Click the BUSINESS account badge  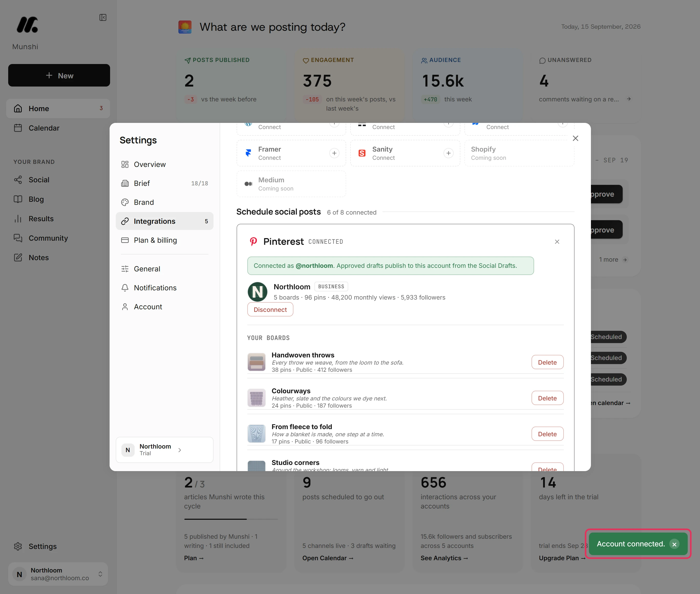click(x=331, y=287)
